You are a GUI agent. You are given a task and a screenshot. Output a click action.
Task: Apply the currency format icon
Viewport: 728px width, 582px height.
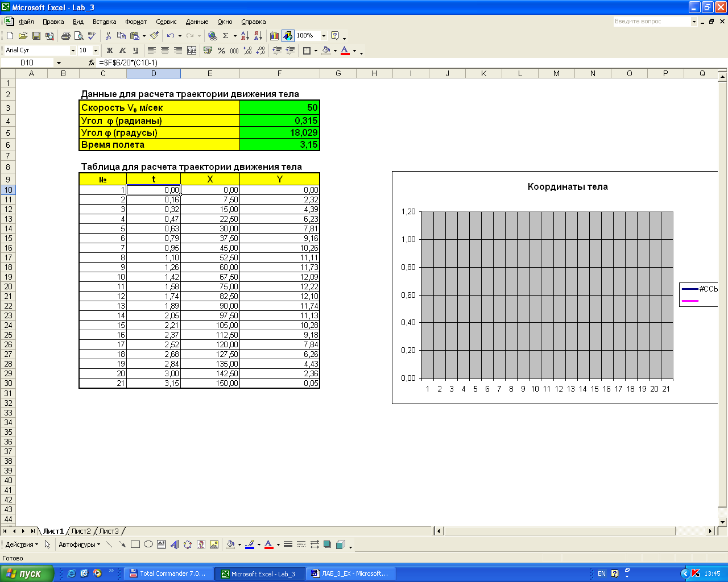208,51
